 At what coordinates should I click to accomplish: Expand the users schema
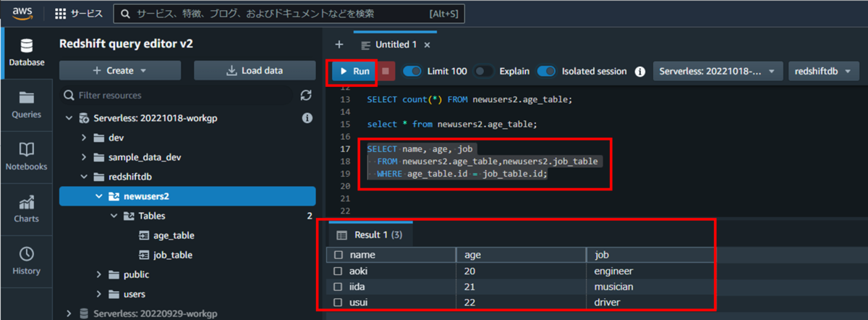click(99, 294)
